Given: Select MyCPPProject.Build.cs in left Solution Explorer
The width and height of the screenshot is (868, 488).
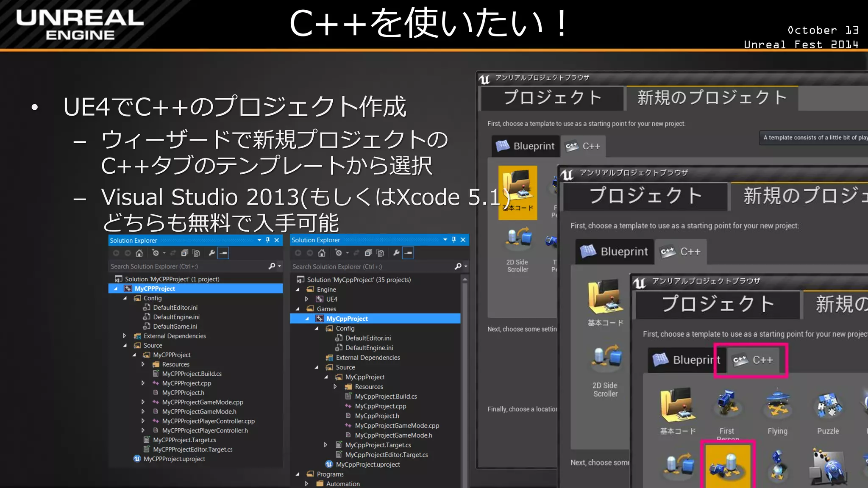Looking at the screenshot, I should point(192,374).
